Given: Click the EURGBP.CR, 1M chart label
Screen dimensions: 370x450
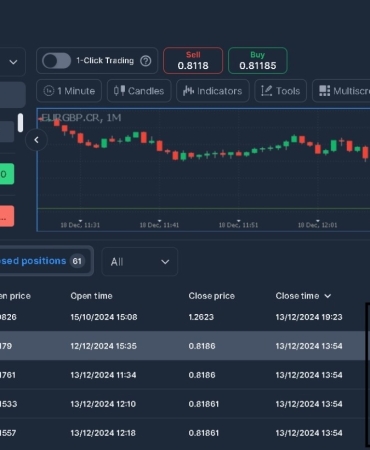Looking at the screenshot, I should (x=81, y=118).
